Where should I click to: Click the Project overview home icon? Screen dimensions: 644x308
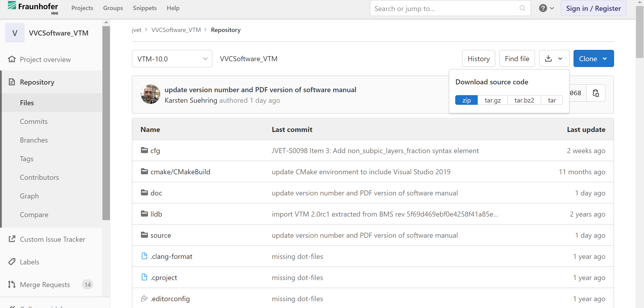click(x=12, y=59)
